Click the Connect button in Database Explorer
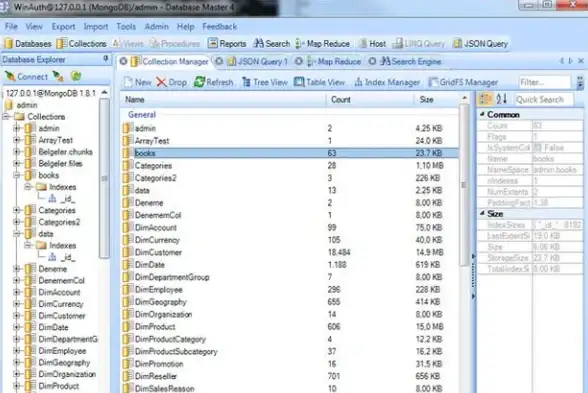Image resolution: width=588 pixels, height=393 pixels. (x=26, y=76)
